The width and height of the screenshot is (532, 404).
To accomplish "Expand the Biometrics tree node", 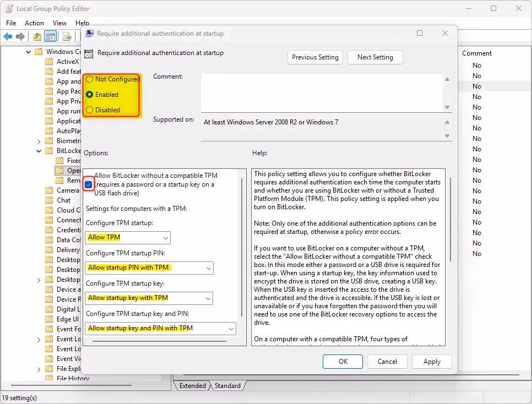I will click(39, 141).
